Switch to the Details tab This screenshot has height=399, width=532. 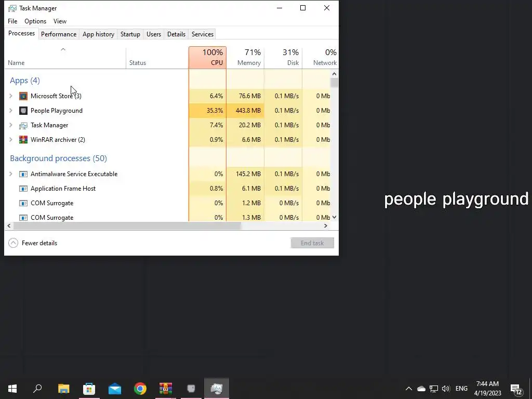(x=177, y=34)
